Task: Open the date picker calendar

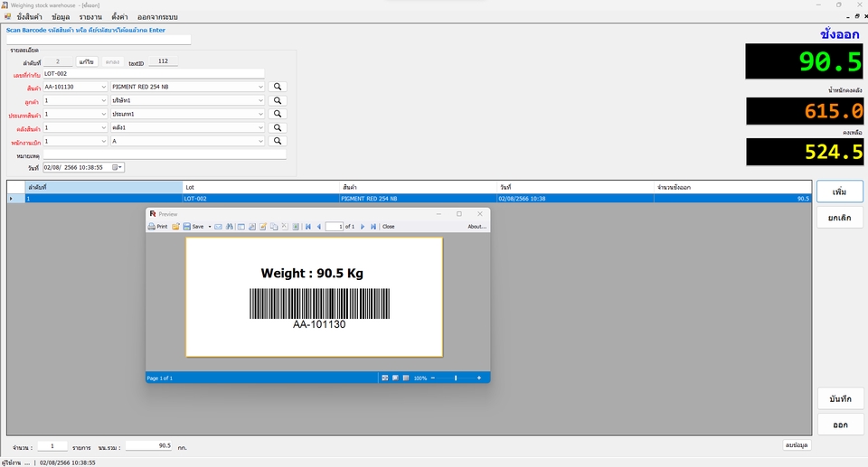Action: point(117,167)
